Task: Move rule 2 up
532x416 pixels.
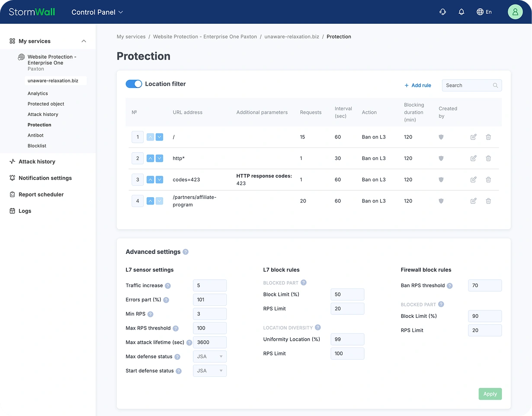Action: [150, 158]
